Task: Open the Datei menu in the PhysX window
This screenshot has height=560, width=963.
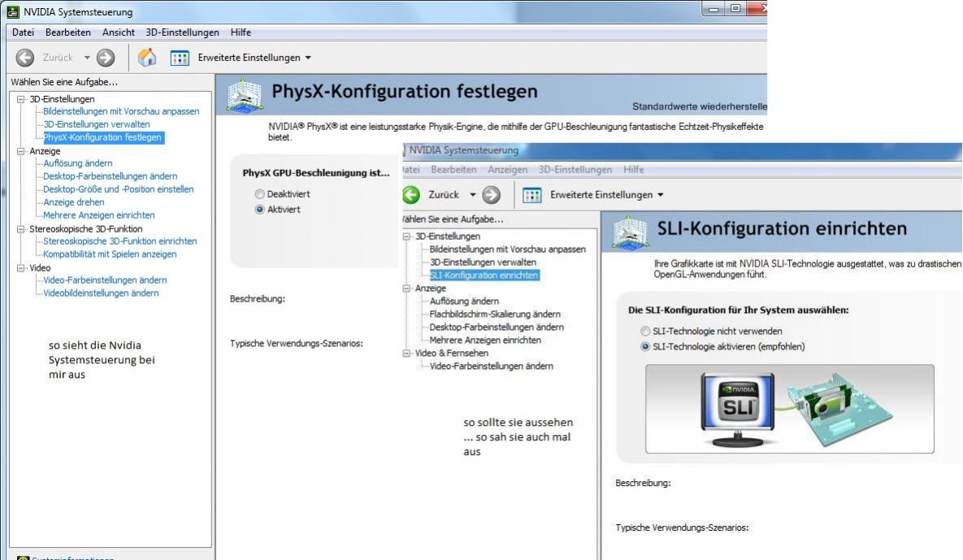Action: point(24,33)
